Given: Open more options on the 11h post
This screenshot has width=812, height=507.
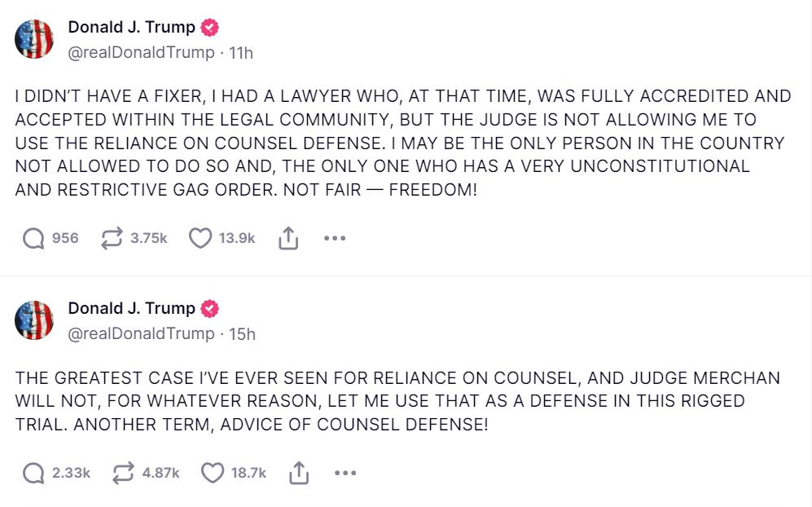Looking at the screenshot, I should [335, 238].
